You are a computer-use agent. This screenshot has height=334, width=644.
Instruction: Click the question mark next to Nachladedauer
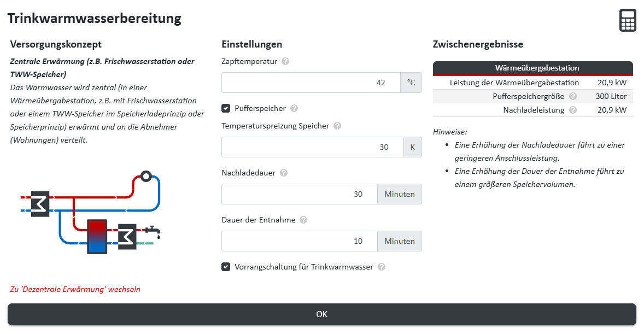283,173
